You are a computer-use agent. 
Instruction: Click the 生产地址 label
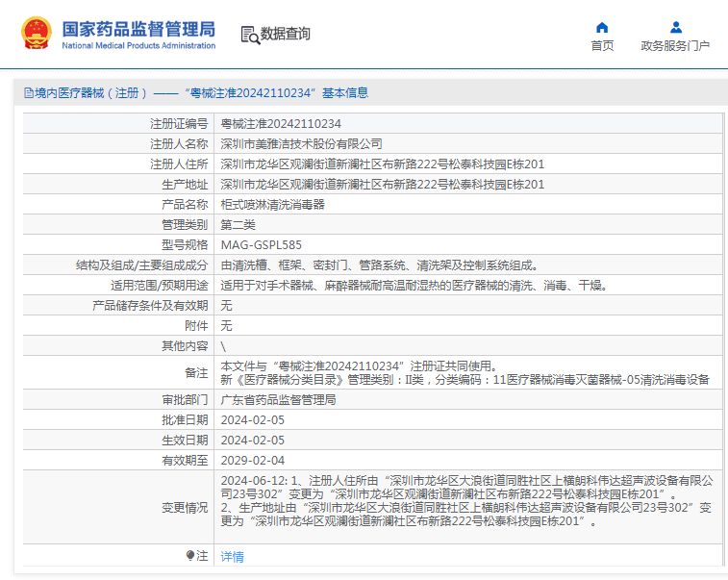pyautogui.click(x=185, y=185)
